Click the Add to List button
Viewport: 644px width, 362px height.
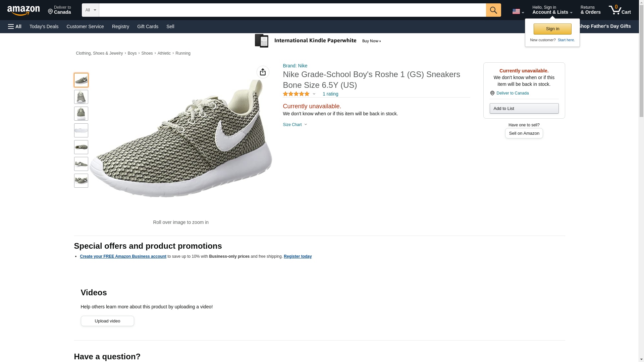point(524,108)
